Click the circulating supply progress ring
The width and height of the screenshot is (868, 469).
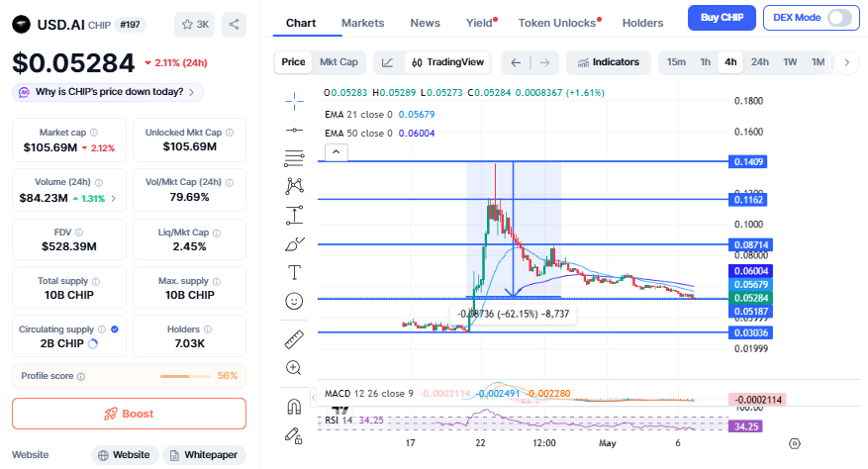click(x=93, y=344)
